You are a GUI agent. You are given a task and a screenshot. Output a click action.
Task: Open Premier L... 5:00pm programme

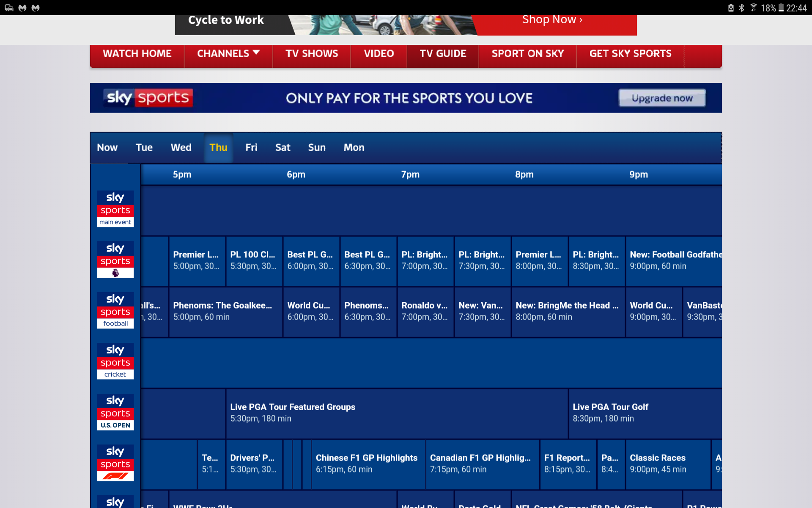[197, 261]
